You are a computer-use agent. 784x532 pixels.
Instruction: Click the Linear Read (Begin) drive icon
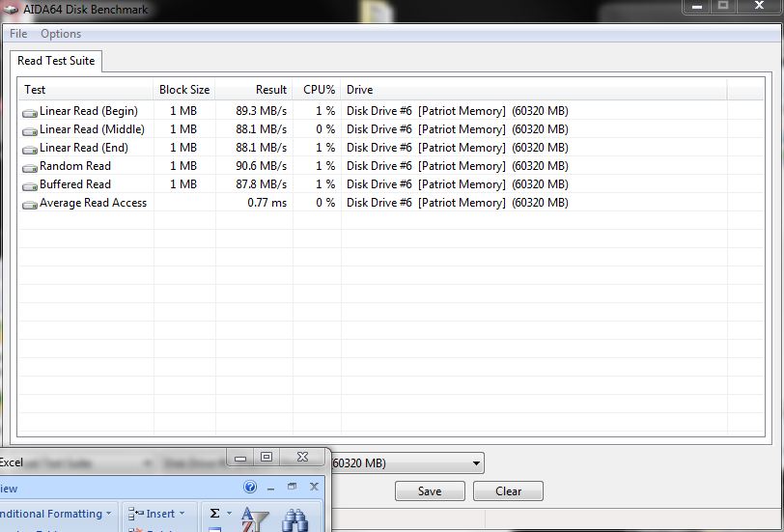coord(30,112)
